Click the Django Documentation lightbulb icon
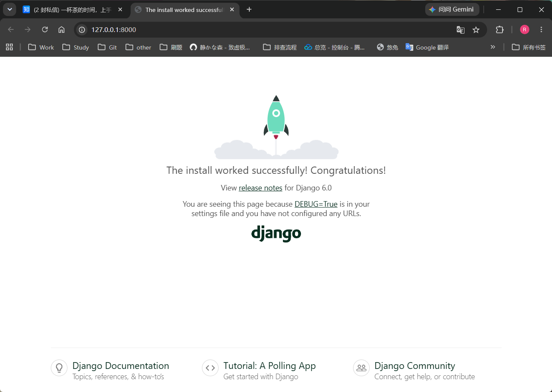 click(x=59, y=368)
